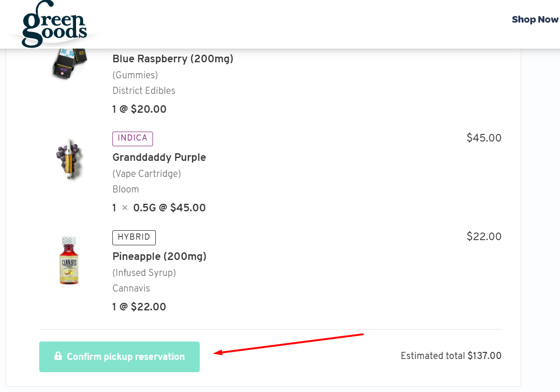Open the Blue Raspberry (200mg) product title
The width and height of the screenshot is (560, 392).
pyautogui.click(x=173, y=59)
